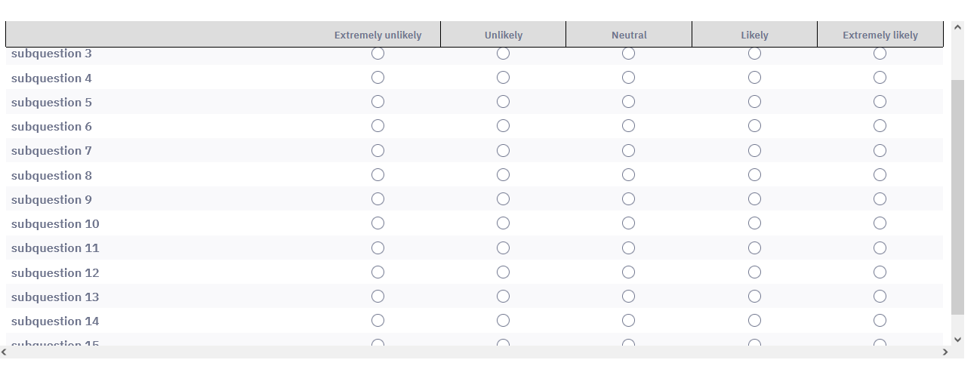Click the scroll down arrow

(x=958, y=340)
